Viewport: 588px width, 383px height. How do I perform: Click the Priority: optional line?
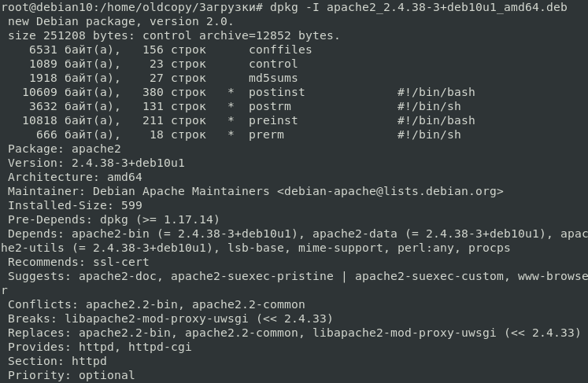click(71, 375)
